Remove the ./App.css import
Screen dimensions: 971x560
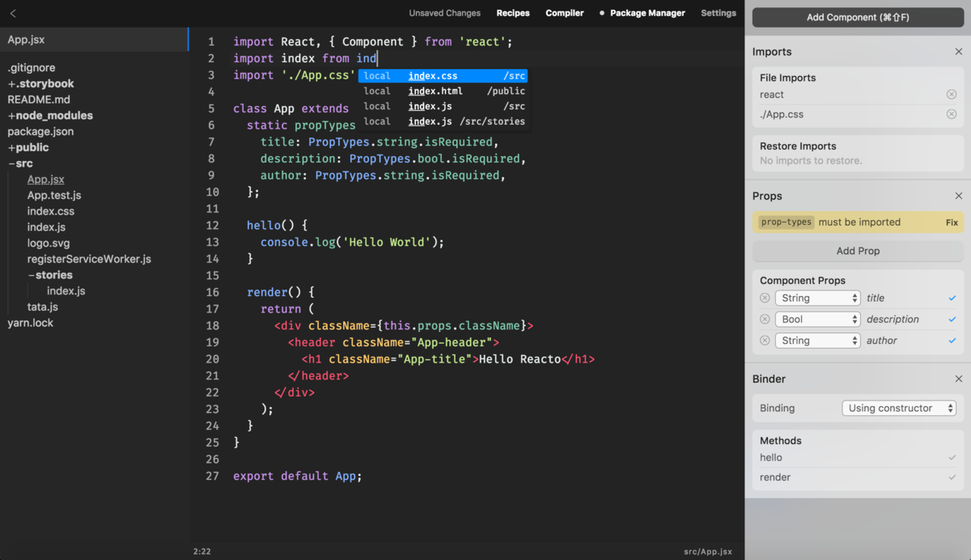[951, 114]
